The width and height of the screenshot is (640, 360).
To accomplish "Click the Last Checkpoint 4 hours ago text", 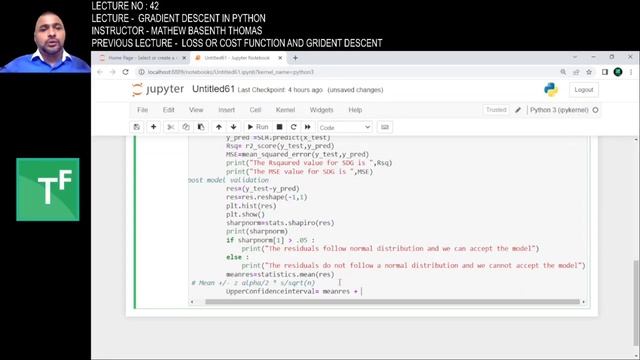I will coord(280,90).
